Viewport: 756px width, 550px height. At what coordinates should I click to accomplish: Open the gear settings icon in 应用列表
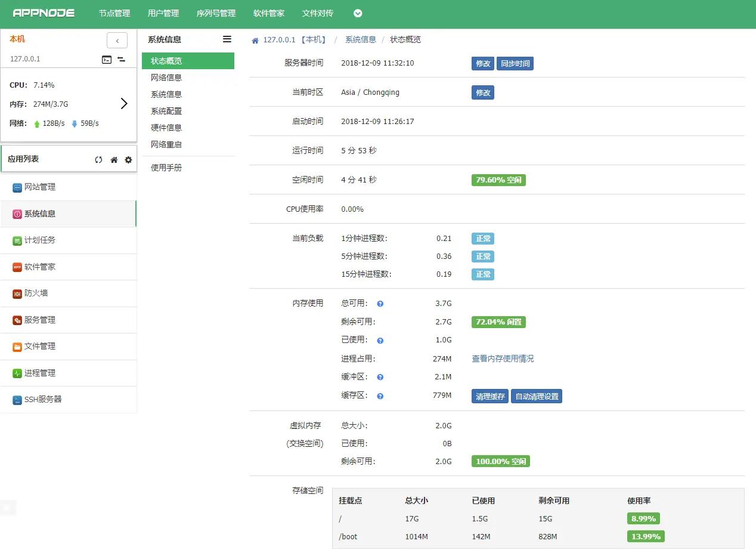coord(128,159)
